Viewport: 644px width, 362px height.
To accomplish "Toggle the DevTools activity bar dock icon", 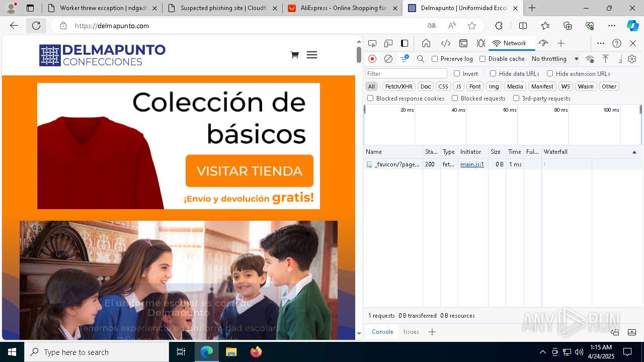I will [x=405, y=43].
